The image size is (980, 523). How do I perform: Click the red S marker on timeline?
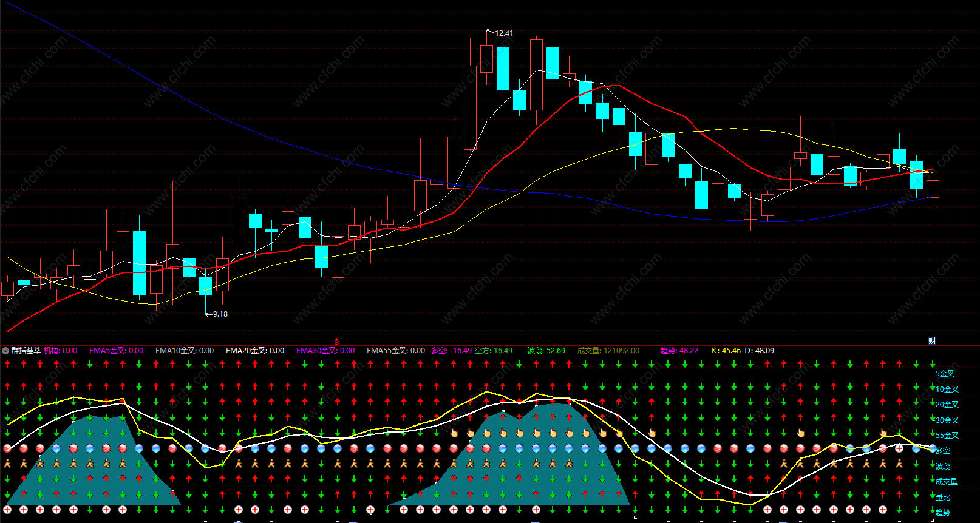pyautogui.click(x=337, y=342)
